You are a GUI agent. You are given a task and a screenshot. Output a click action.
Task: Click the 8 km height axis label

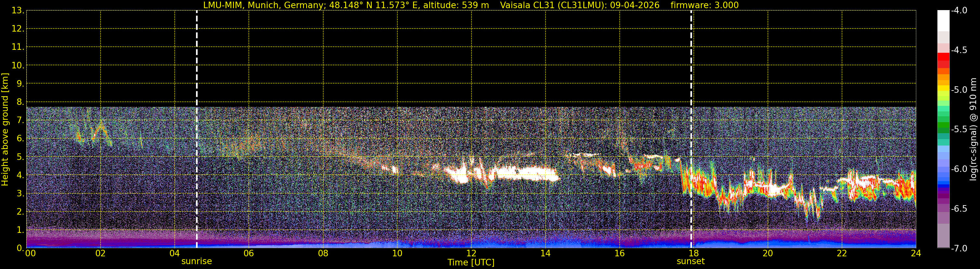click(20, 102)
